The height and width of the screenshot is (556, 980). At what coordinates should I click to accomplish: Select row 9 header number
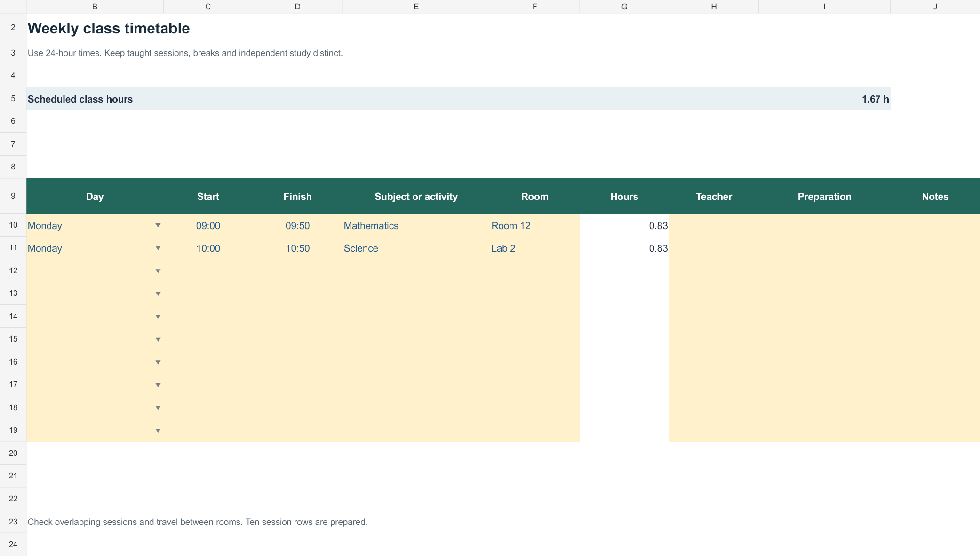13,196
